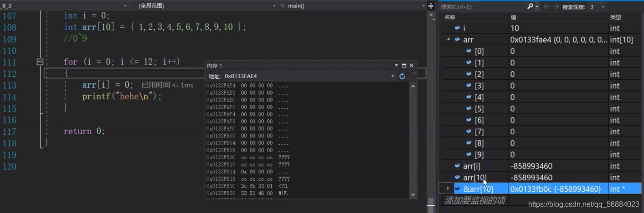Open the search options arrow beside magnifier
Viewport: 644px width, 213px height.
point(537,6)
